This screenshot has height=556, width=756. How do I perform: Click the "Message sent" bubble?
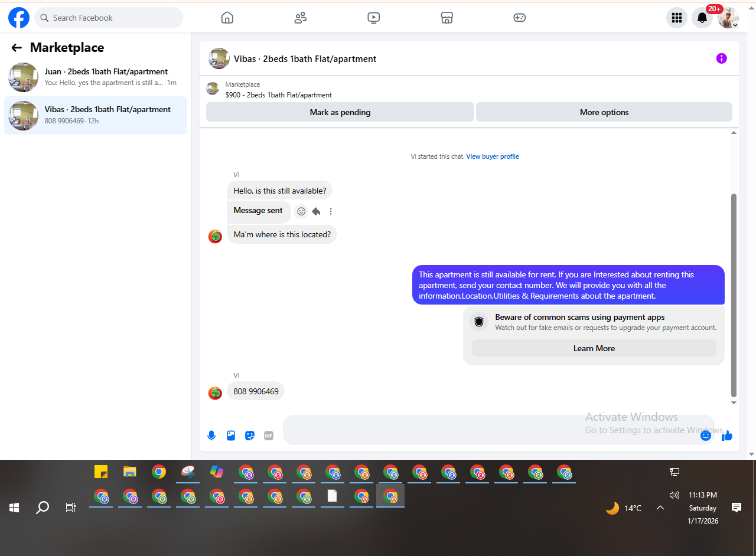click(x=258, y=211)
